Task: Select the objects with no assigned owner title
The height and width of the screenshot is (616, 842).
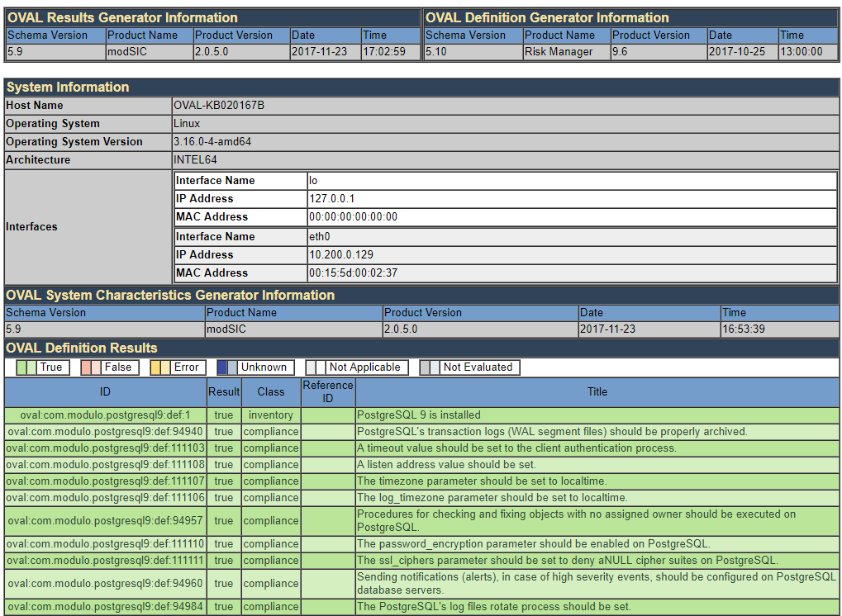Action: tap(576, 521)
